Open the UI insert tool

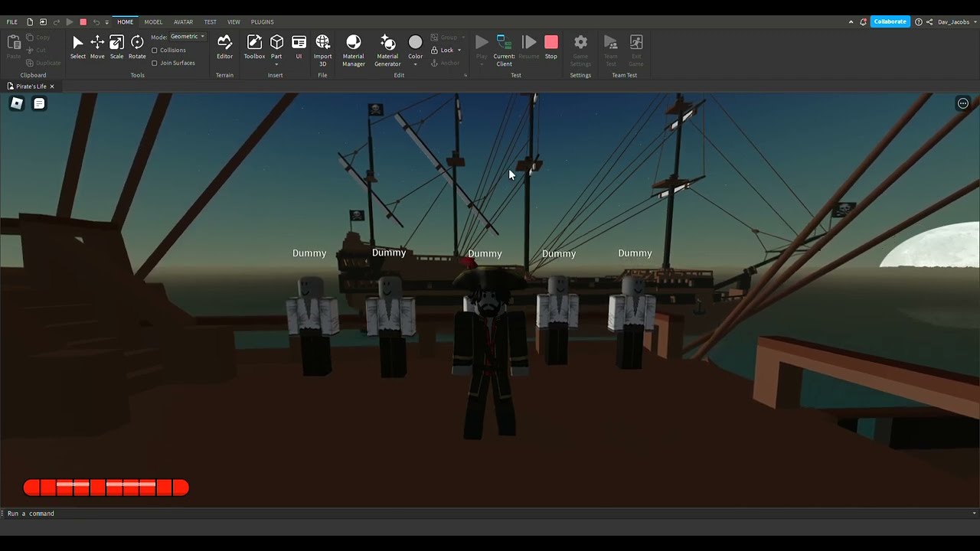tap(299, 47)
